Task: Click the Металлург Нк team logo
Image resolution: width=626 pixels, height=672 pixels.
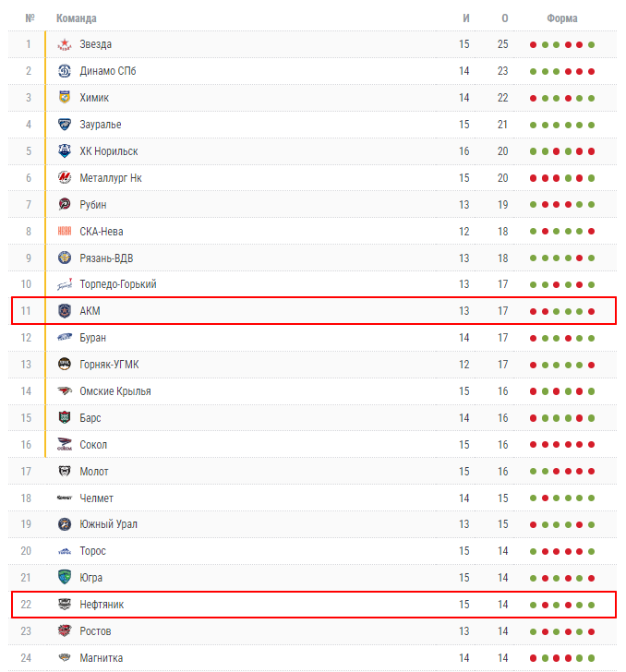Action: [x=65, y=178]
